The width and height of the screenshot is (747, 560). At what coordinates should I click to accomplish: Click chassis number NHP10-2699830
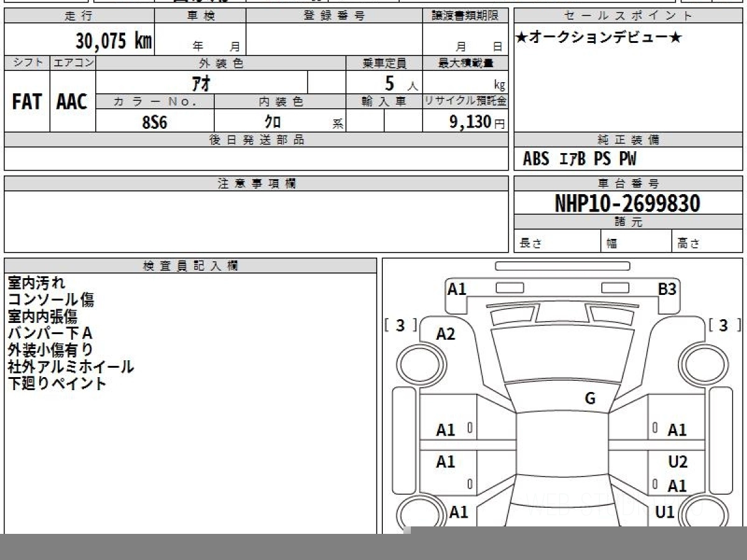(x=627, y=203)
